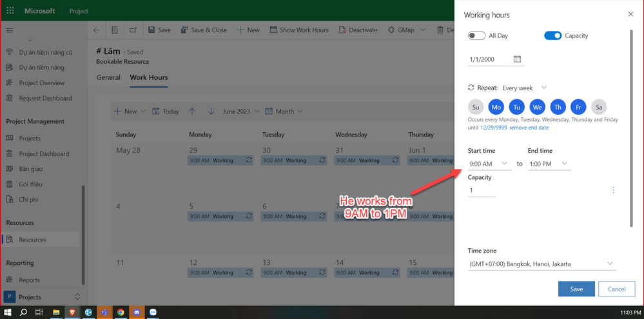Viewport: 644px width, 319px height.
Task: Open the Windows Start menu
Action: 8,313
